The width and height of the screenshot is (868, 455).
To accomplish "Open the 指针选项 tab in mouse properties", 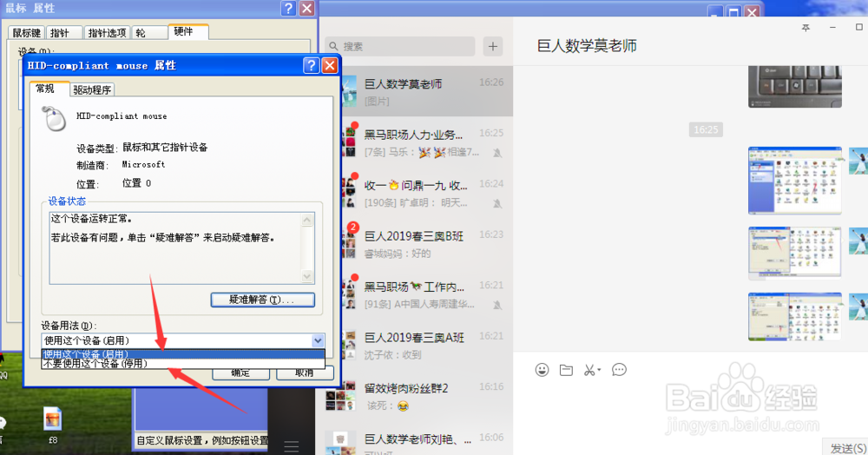I will [106, 33].
